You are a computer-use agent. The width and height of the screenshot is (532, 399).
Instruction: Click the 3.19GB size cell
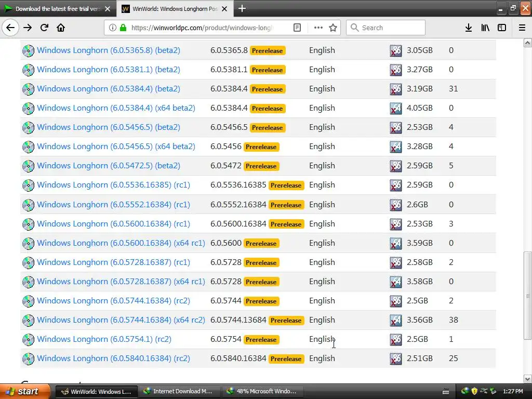(x=420, y=89)
